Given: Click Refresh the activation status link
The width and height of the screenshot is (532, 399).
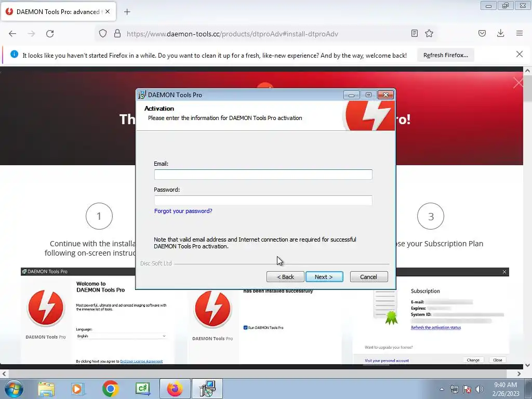Looking at the screenshot, I should (436, 327).
